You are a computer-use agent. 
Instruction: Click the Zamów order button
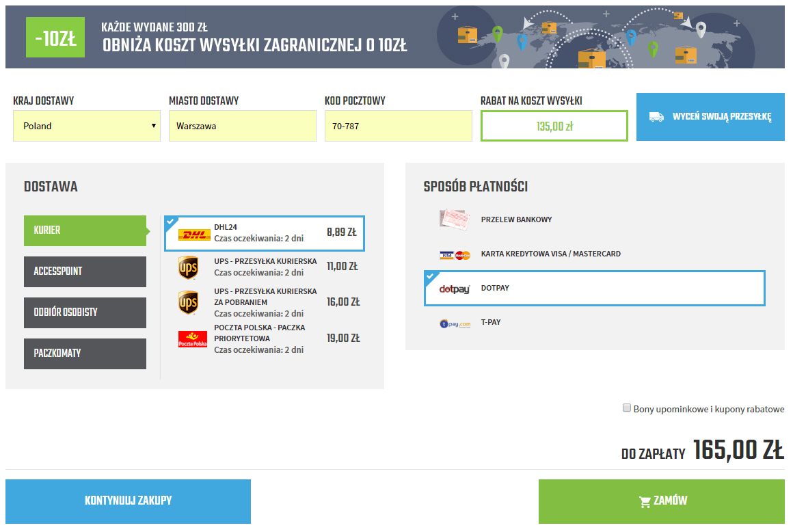[x=662, y=501]
